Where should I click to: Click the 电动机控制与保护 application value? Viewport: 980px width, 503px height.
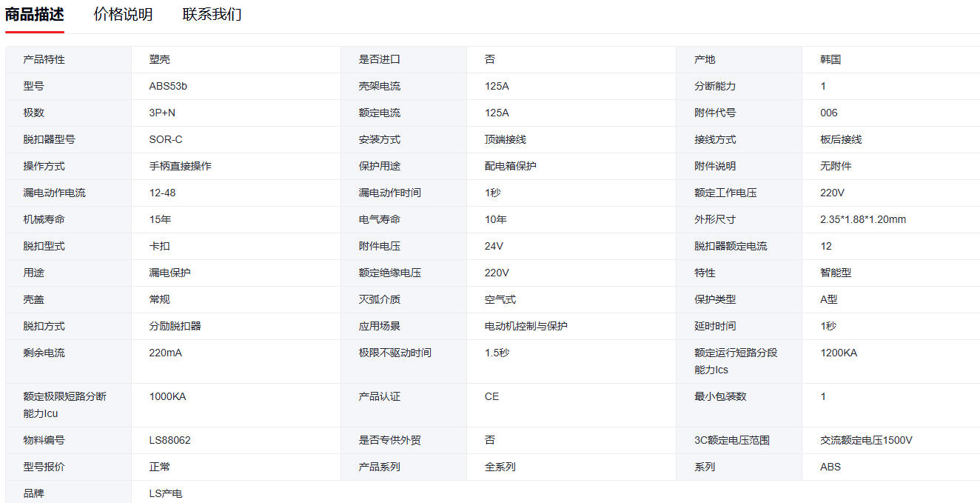(526, 326)
